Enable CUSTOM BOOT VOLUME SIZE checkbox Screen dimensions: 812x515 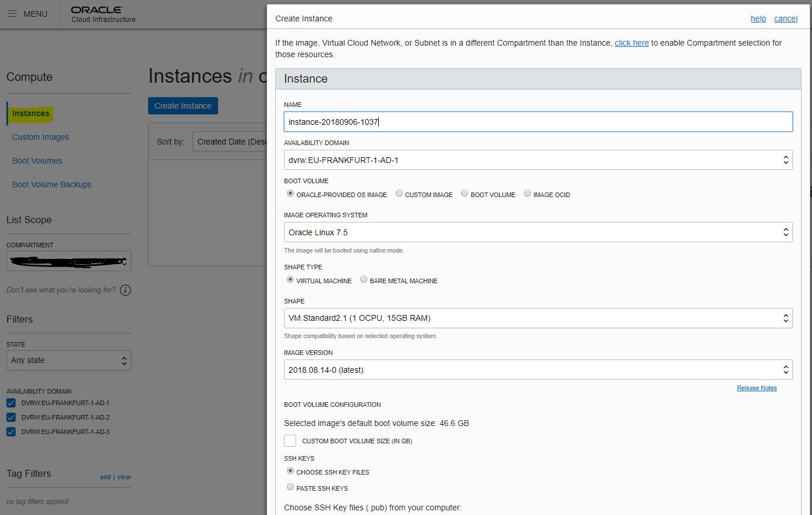point(290,441)
